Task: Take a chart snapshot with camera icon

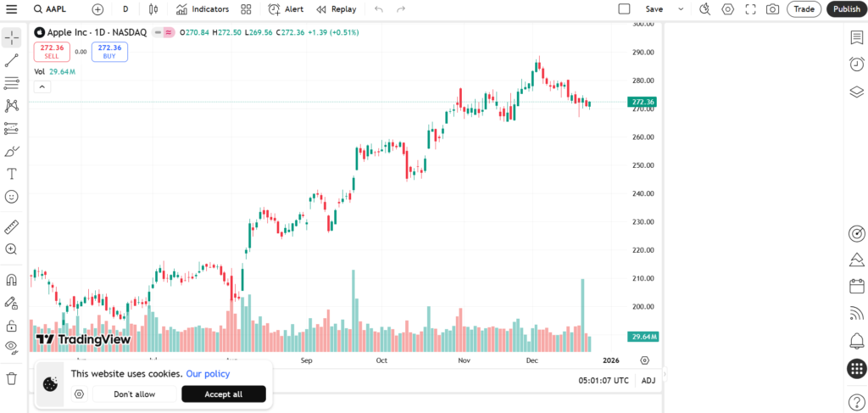Action: click(773, 8)
